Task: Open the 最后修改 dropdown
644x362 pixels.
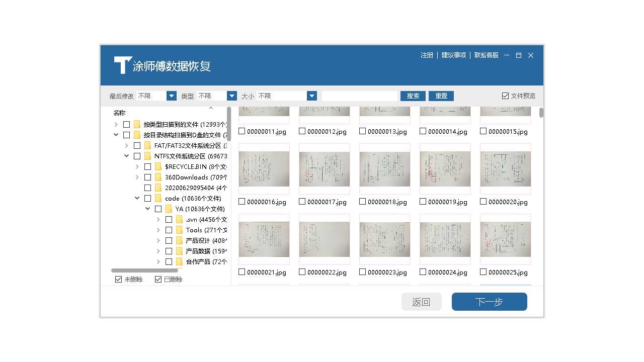Action: click(171, 96)
